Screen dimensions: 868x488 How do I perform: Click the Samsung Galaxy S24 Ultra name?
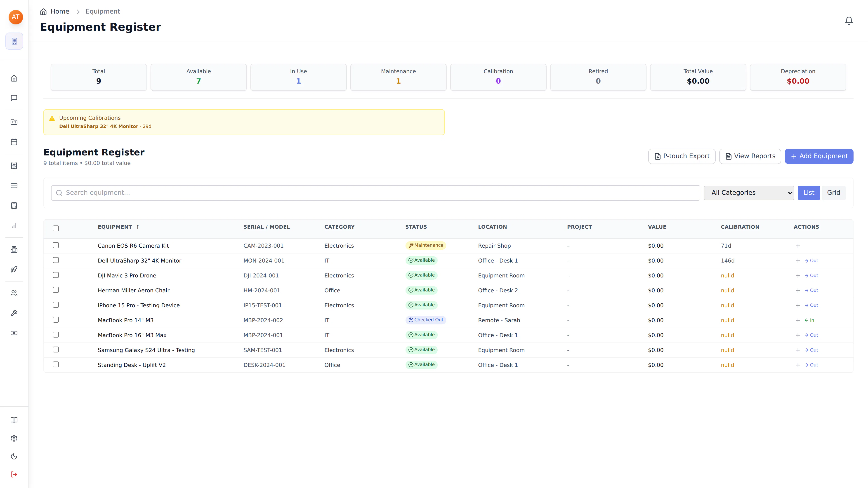click(x=146, y=350)
